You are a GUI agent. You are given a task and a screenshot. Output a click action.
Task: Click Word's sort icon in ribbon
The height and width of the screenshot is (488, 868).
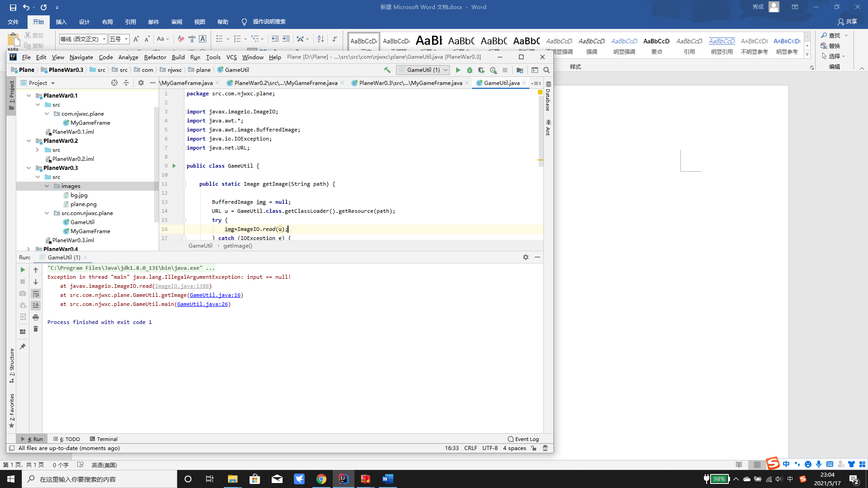point(321,39)
